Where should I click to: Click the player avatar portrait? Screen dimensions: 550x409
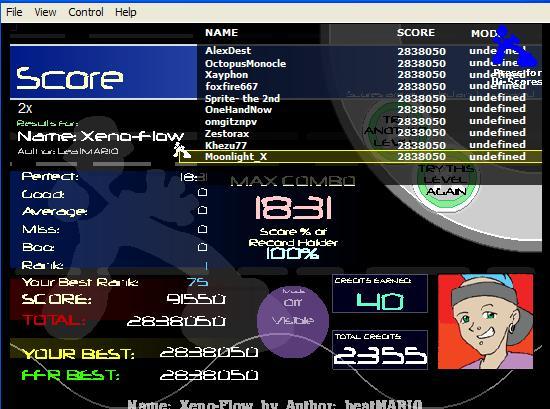[485, 321]
